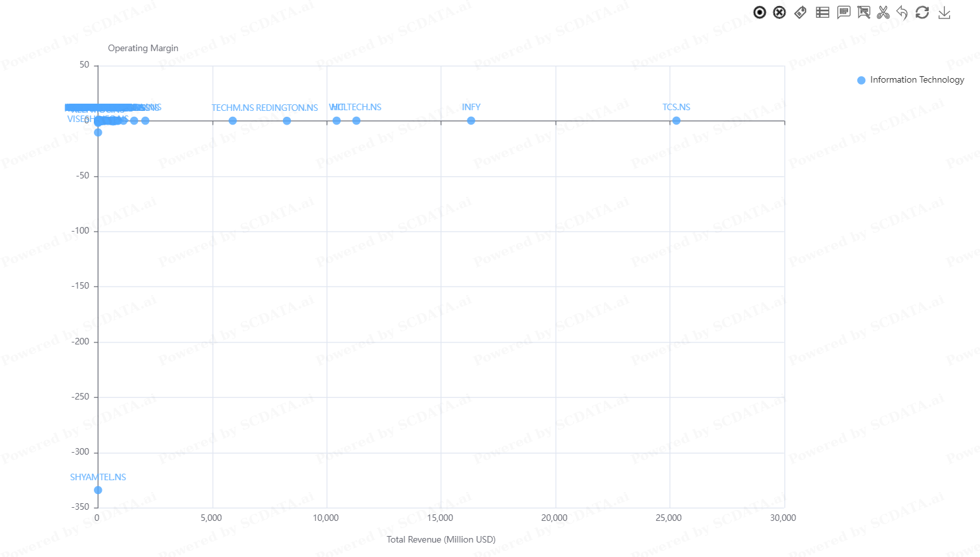Screen dimensions: 980x557
Task: Click the REDINGTON.NS data point
Action: click(x=287, y=121)
